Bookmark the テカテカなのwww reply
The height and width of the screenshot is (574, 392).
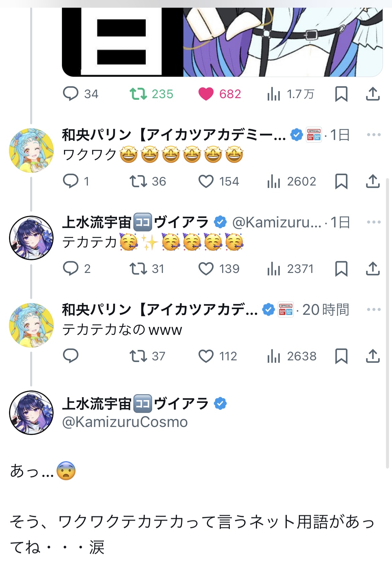341,356
